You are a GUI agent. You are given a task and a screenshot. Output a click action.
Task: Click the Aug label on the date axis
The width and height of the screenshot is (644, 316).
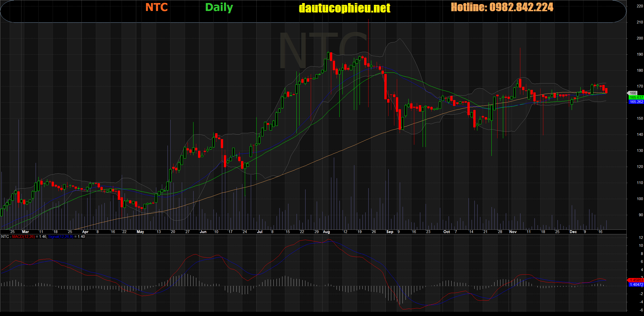pos(326,232)
